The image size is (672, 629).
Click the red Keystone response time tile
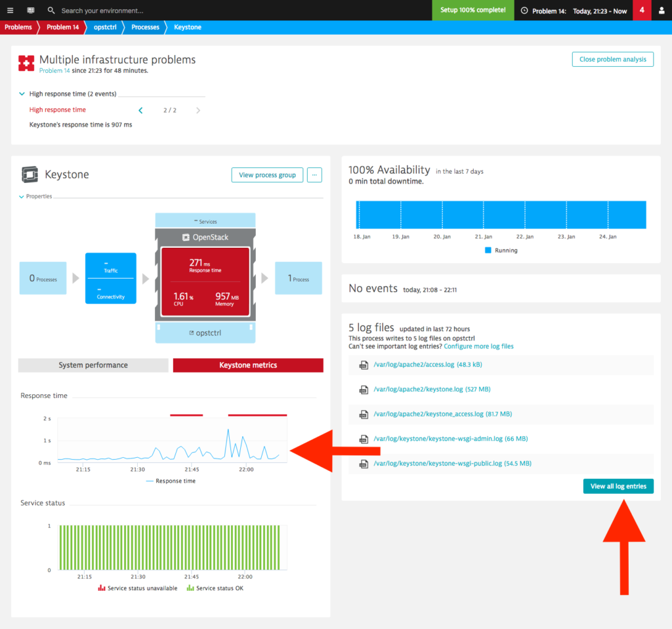click(205, 281)
